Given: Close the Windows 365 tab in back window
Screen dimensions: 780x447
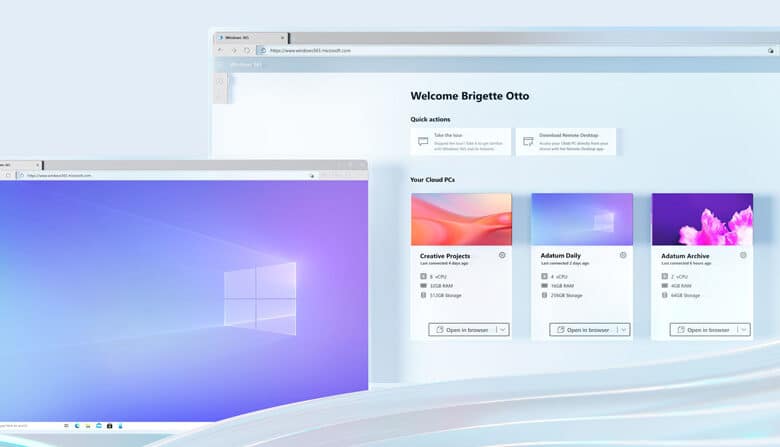Looking at the screenshot, I should 283,38.
